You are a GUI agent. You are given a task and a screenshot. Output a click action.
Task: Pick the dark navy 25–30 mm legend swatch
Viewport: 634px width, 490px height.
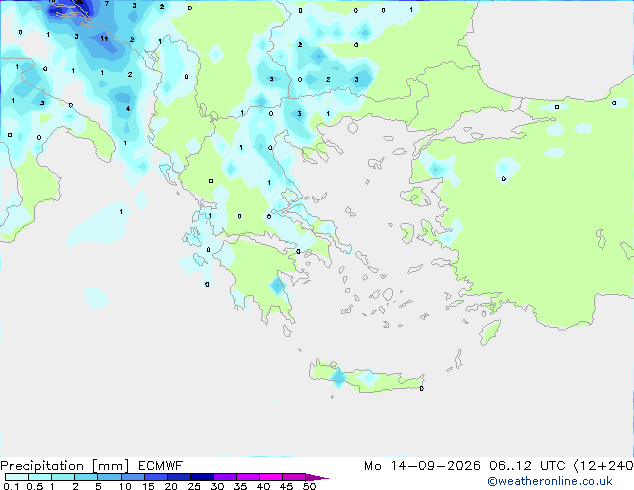pyautogui.click(x=202, y=477)
